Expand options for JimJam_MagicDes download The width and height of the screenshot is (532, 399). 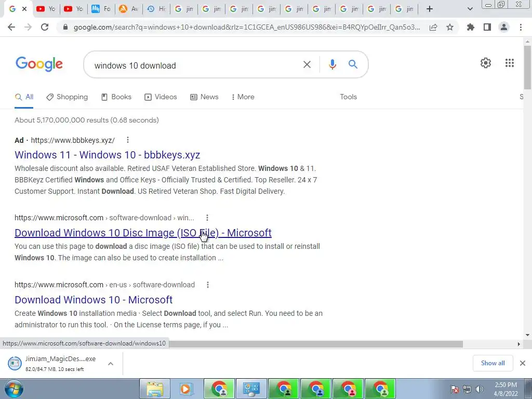click(111, 363)
